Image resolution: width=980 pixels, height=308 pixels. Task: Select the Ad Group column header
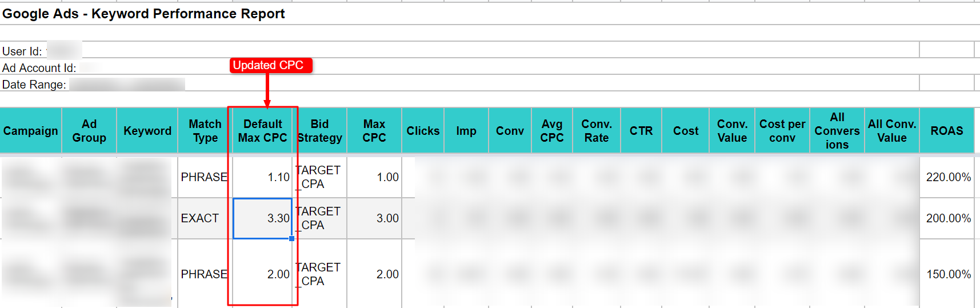89,131
